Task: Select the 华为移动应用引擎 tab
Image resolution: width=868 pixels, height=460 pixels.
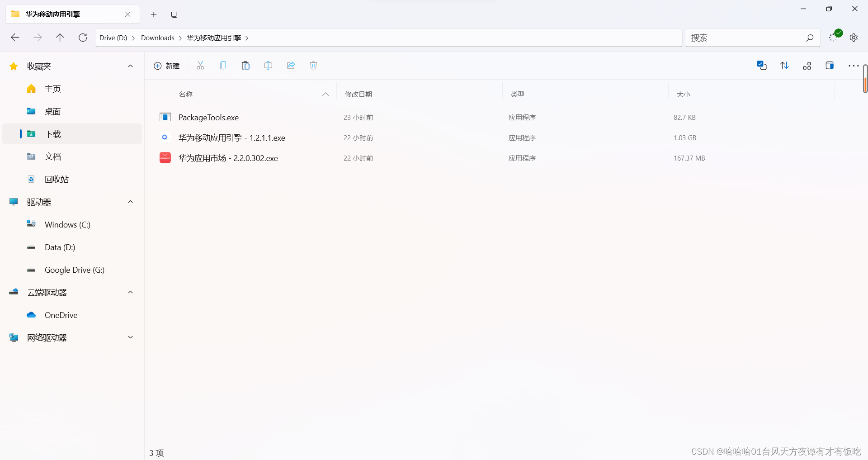Action: 72,14
